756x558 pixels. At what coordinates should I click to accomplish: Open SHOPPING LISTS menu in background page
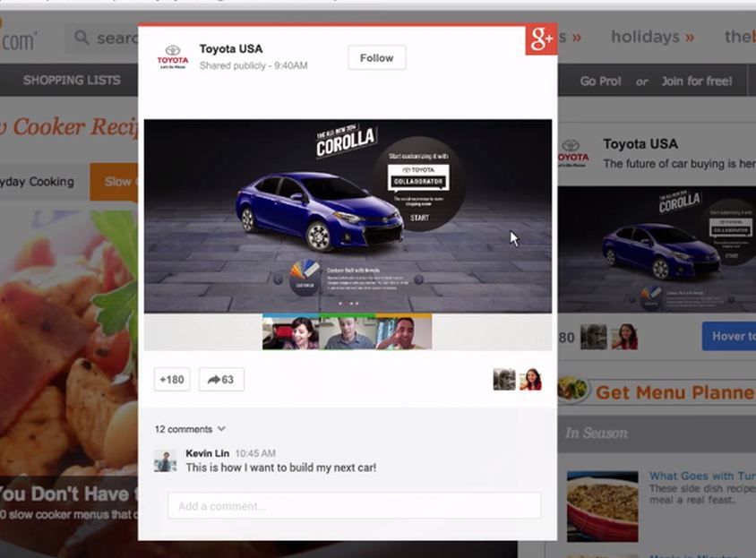pyautogui.click(x=72, y=80)
